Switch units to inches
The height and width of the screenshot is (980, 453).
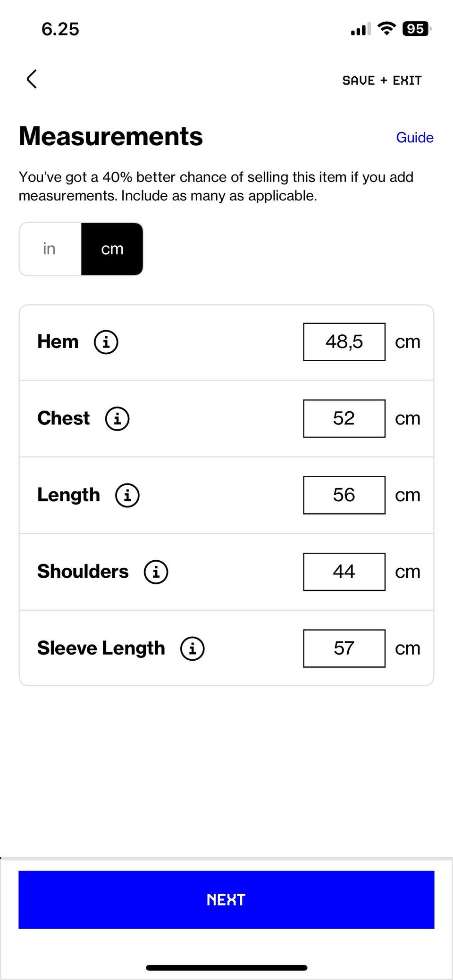[x=50, y=249]
